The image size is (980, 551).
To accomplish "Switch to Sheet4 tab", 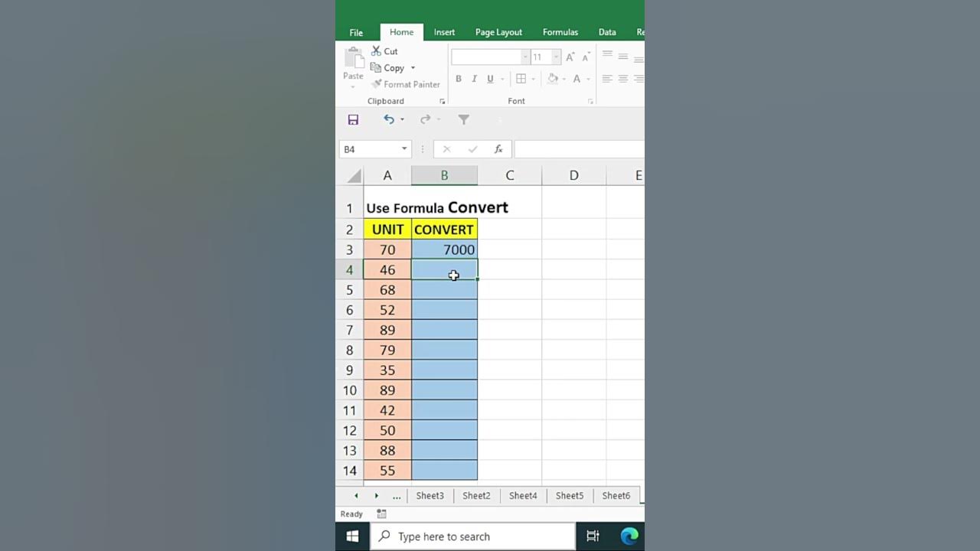I will tap(523, 495).
